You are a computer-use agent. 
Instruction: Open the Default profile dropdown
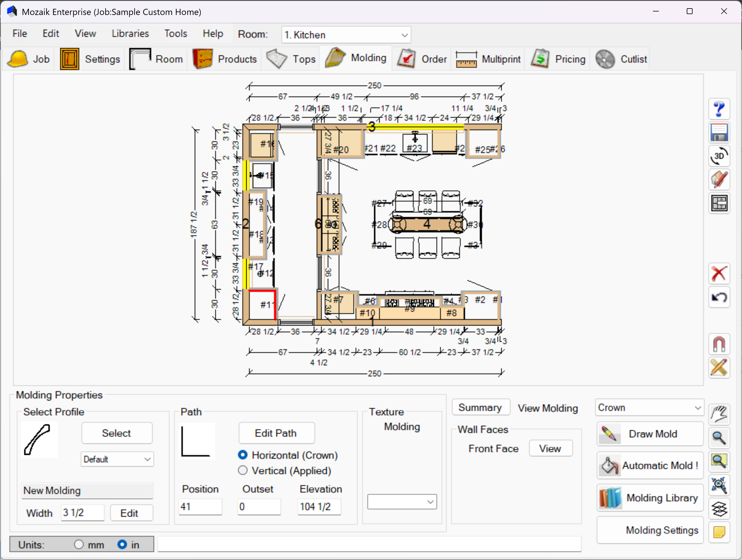tap(117, 459)
